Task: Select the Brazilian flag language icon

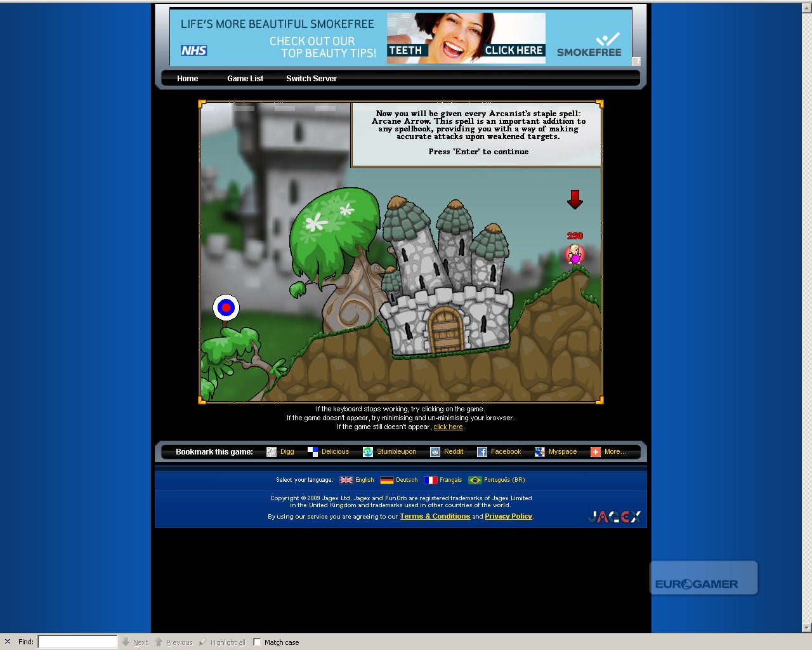Action: point(475,480)
